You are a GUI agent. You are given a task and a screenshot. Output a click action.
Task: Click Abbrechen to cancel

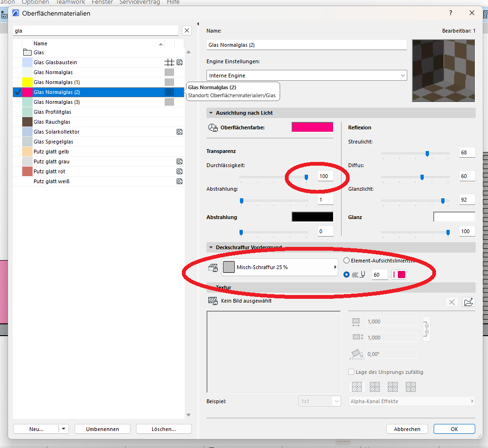(x=407, y=429)
